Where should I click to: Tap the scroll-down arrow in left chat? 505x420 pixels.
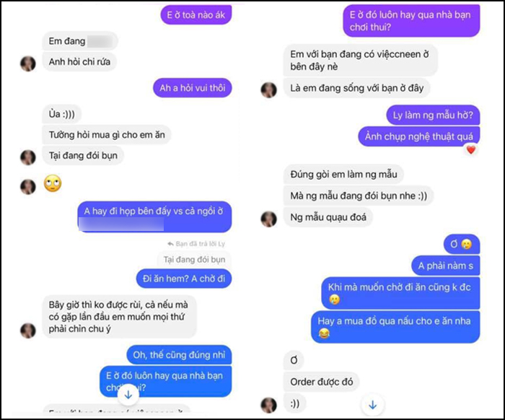pos(128,395)
